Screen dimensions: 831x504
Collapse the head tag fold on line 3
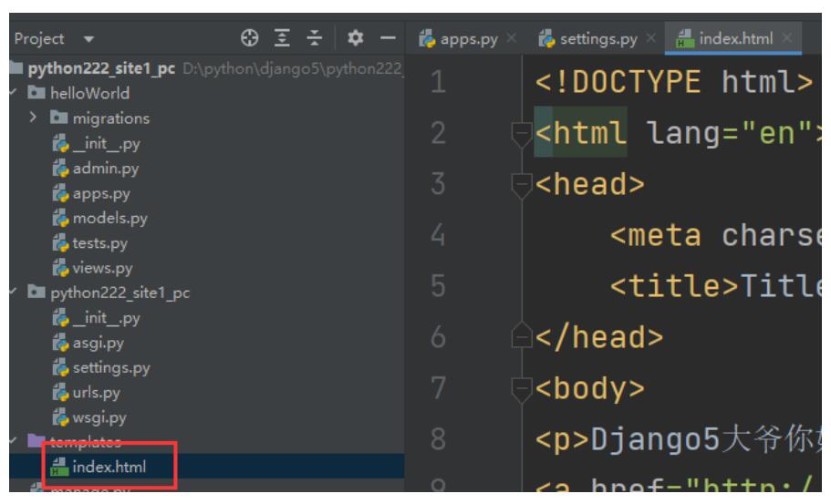coord(519,188)
